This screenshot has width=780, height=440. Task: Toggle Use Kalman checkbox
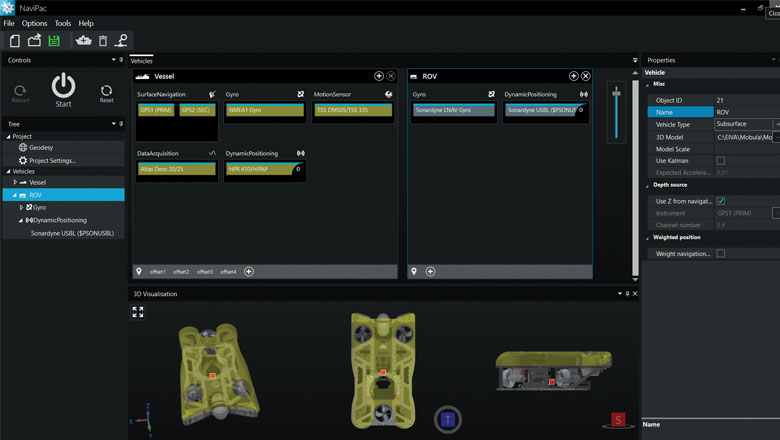[x=720, y=161]
